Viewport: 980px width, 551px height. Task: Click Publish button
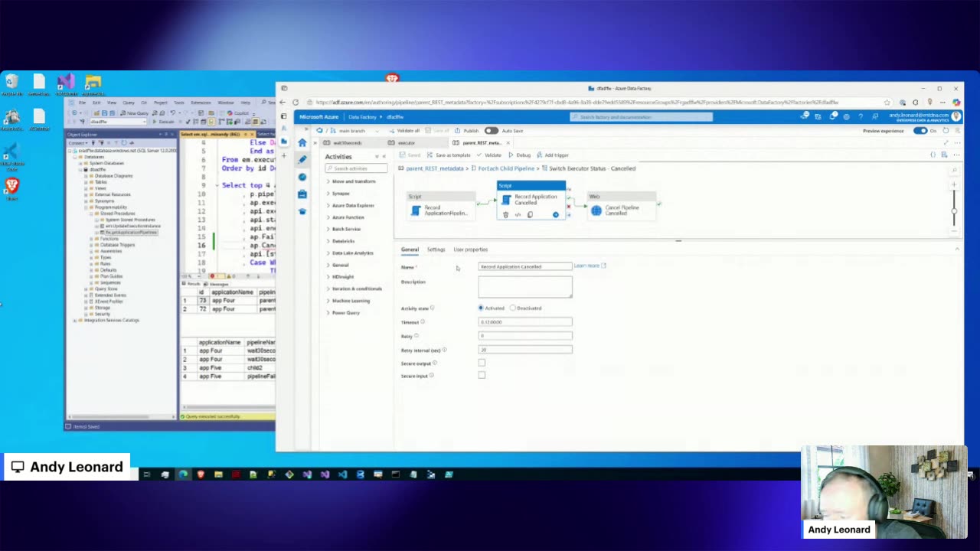pos(466,131)
